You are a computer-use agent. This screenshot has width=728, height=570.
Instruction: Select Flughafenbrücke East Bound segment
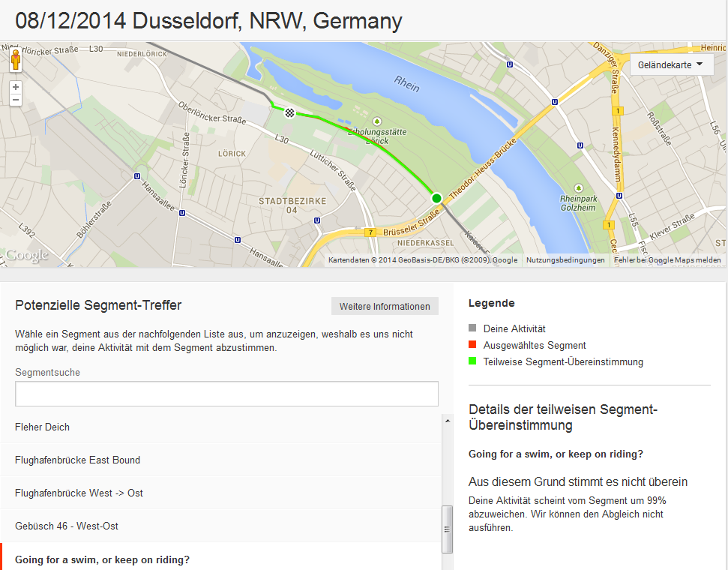click(x=221, y=460)
